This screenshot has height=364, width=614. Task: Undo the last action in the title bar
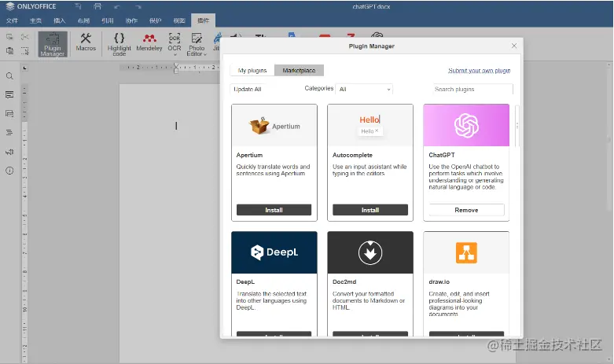click(x=116, y=6)
